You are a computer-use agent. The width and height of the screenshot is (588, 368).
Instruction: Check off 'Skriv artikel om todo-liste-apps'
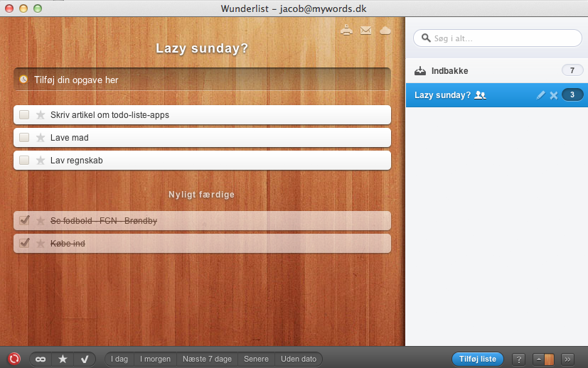click(x=24, y=114)
